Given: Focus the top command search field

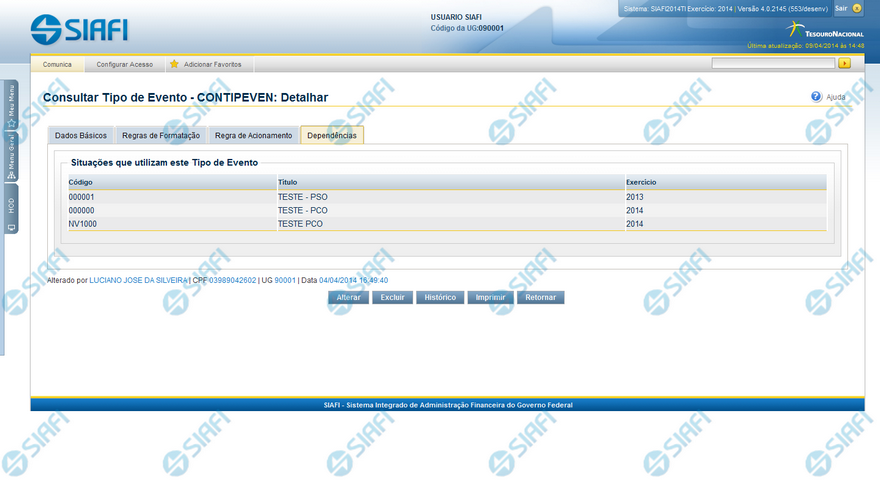Looking at the screenshot, I should coord(772,63).
